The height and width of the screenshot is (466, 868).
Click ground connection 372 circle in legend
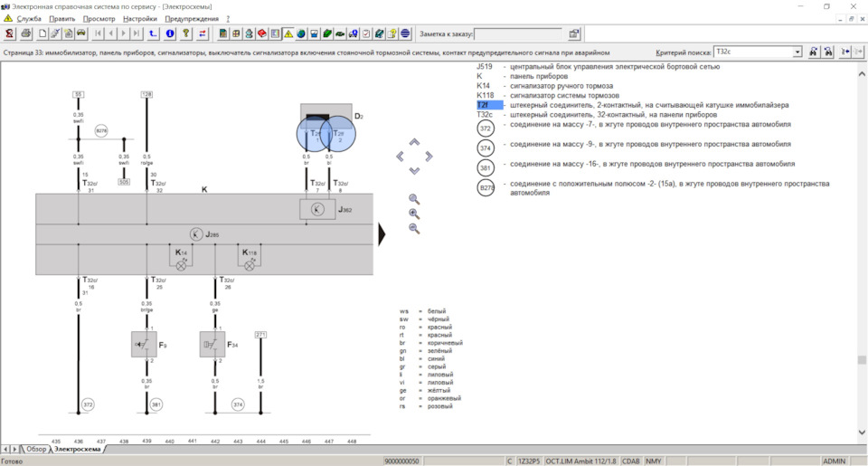coord(486,128)
